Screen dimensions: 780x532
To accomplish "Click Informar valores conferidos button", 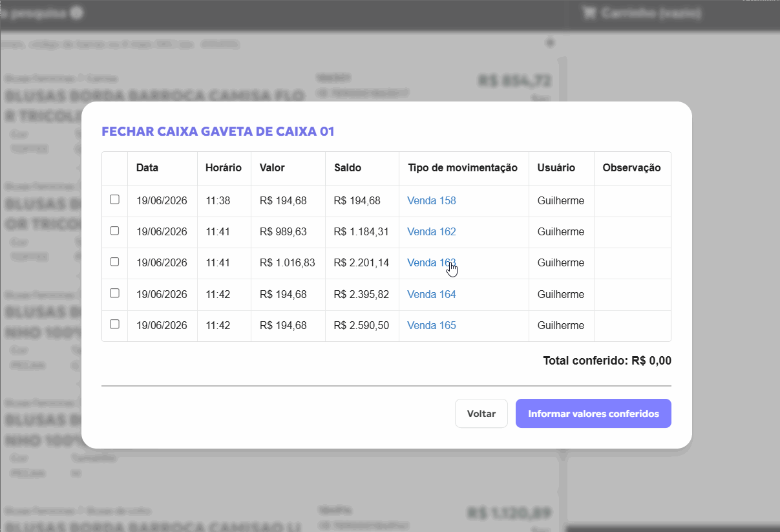I will point(593,414).
